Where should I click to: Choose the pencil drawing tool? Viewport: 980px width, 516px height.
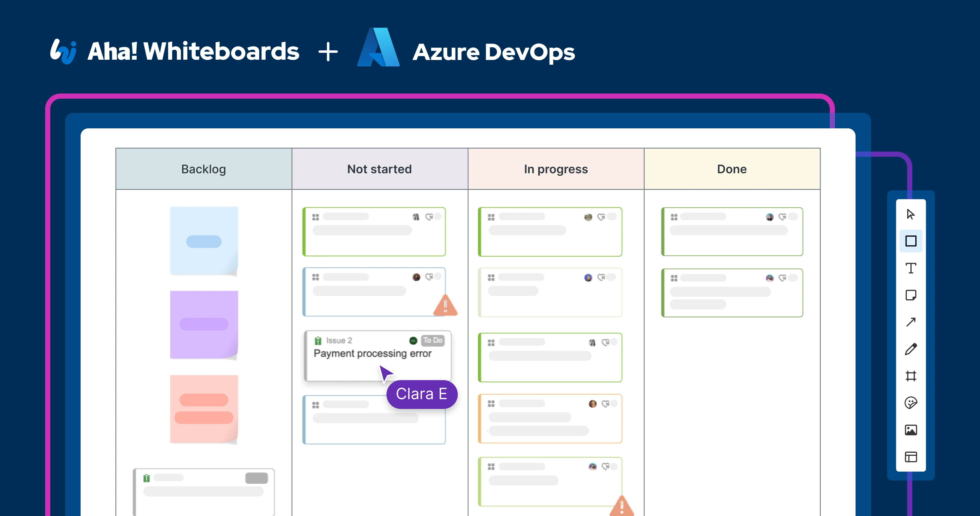[910, 349]
